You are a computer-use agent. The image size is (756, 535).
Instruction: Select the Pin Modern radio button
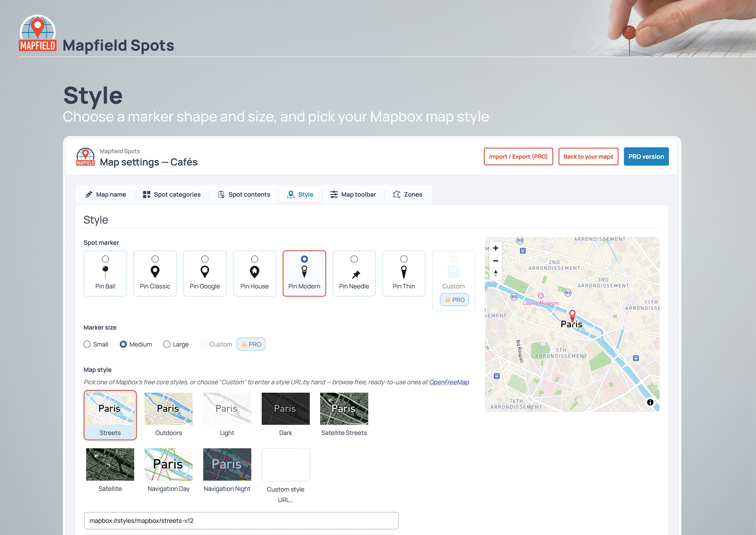point(304,259)
